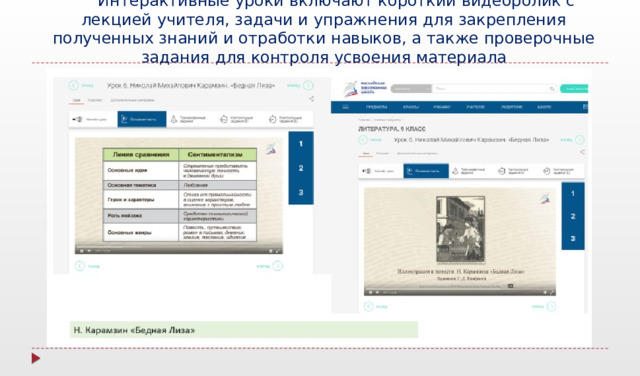The width and height of the screenshot is (640, 376).
Task: Open 'Контрольные задания В2' in right screenshot
Action: pos(562,171)
